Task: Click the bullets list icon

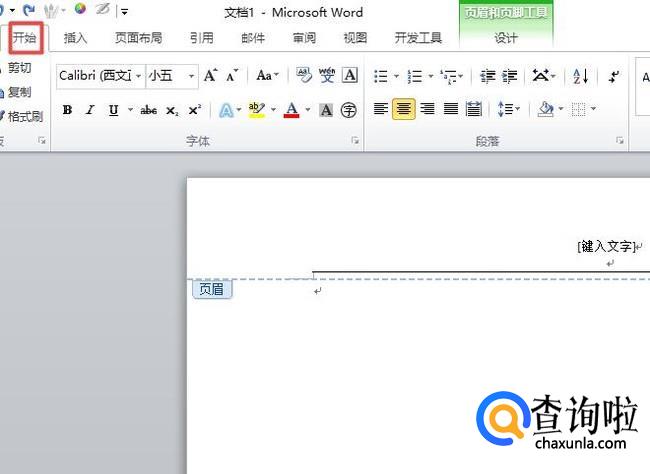Action: click(381, 76)
